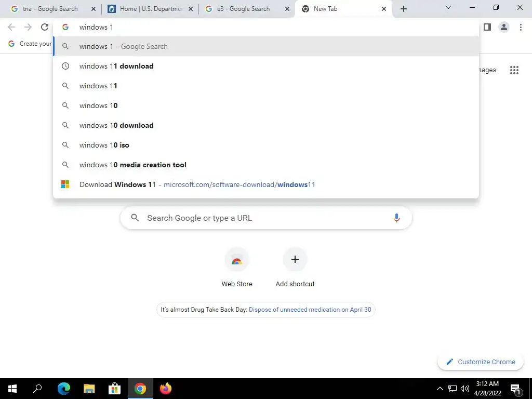Viewport: 532px width, 399px height.
Task: Close the e3 - Google Search tab
Action: point(287,9)
